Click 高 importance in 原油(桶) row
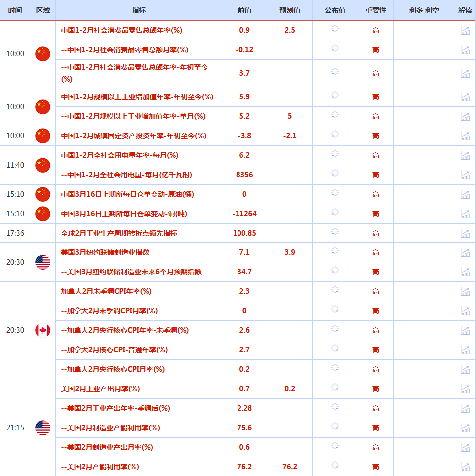The height and width of the screenshot is (476, 476). pyautogui.click(x=376, y=194)
